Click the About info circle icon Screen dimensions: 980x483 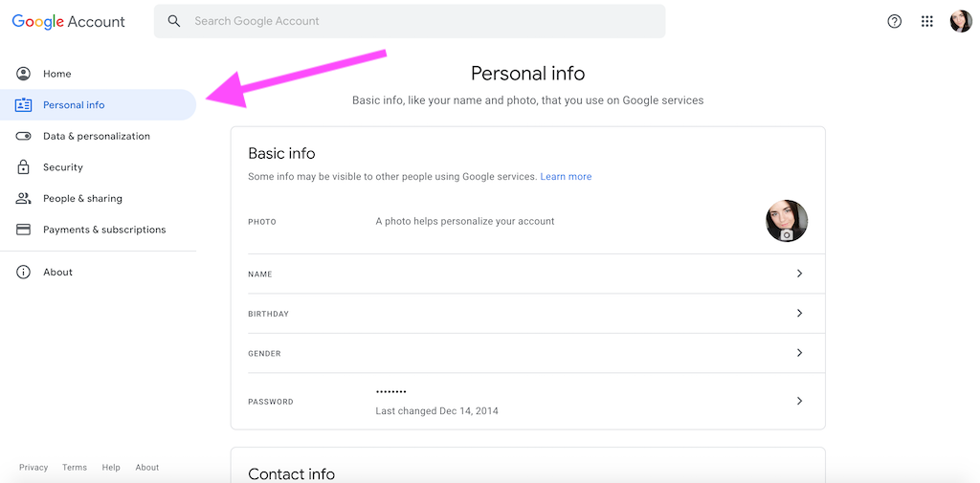(23, 273)
